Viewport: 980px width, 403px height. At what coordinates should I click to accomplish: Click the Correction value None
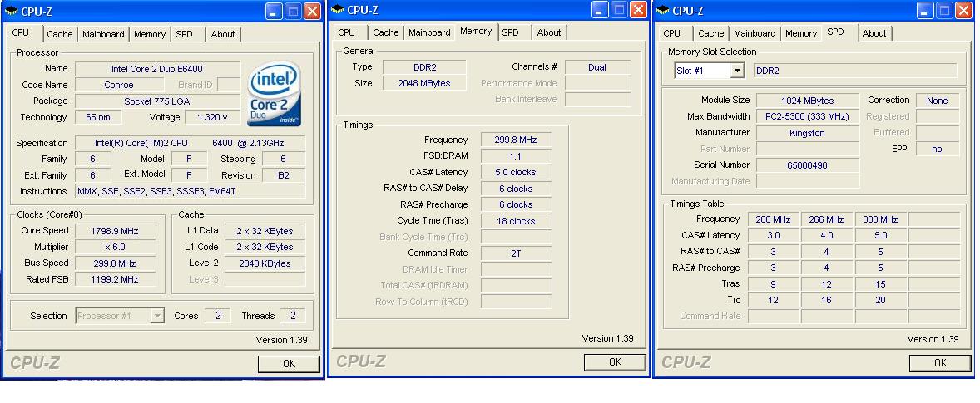click(x=938, y=101)
